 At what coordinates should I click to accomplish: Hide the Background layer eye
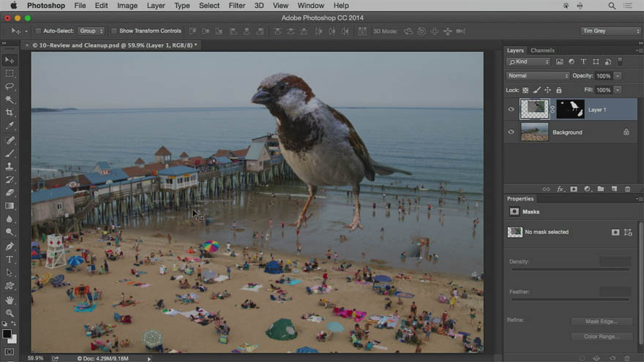click(511, 132)
